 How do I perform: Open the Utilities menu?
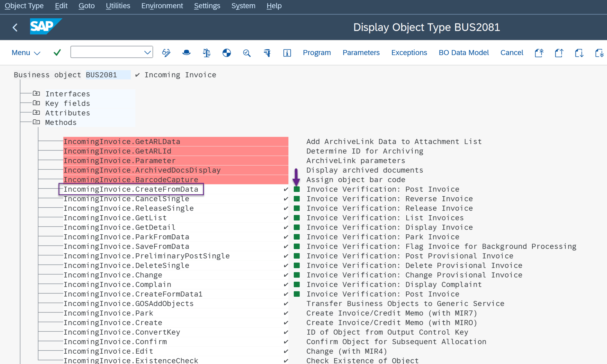click(118, 6)
